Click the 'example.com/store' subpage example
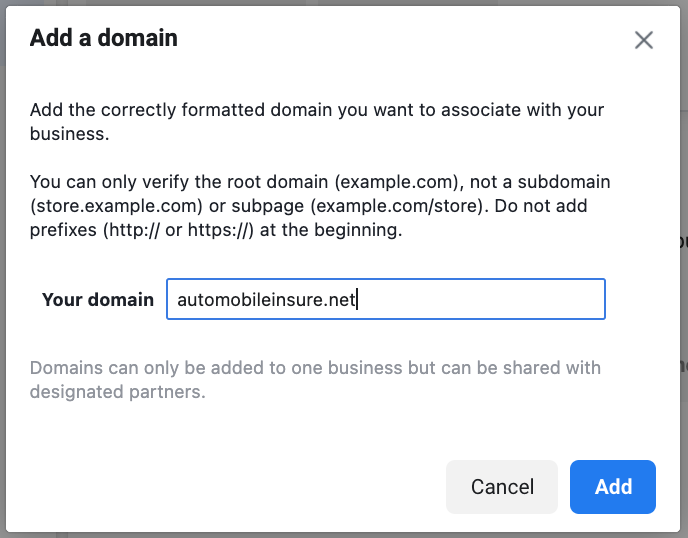The width and height of the screenshot is (688, 538). click(397, 206)
